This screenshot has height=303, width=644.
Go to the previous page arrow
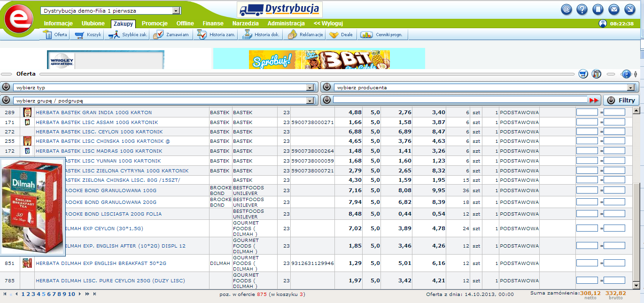(x=16, y=294)
